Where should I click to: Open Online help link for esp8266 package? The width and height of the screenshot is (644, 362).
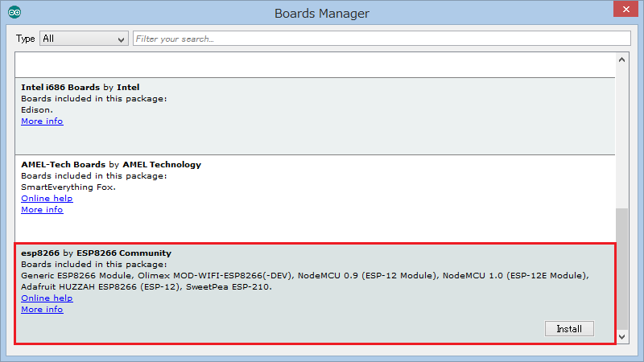click(x=47, y=298)
